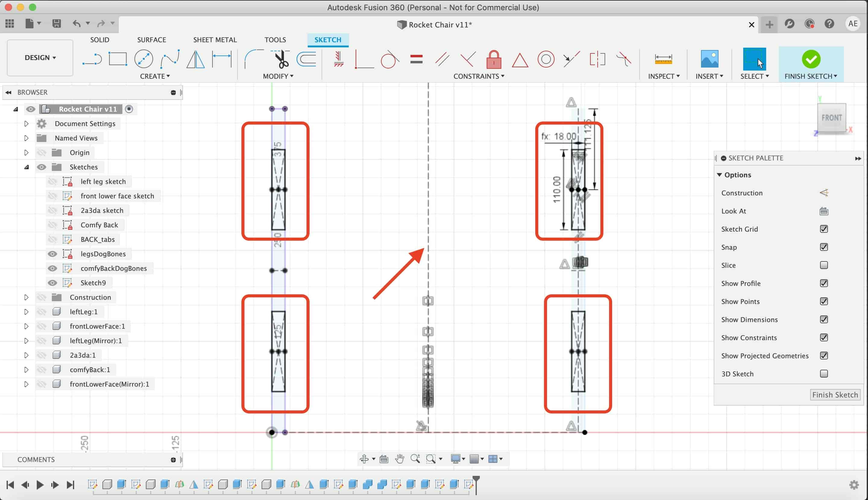
Task: Apply the Concentric constraint
Action: [x=546, y=59]
